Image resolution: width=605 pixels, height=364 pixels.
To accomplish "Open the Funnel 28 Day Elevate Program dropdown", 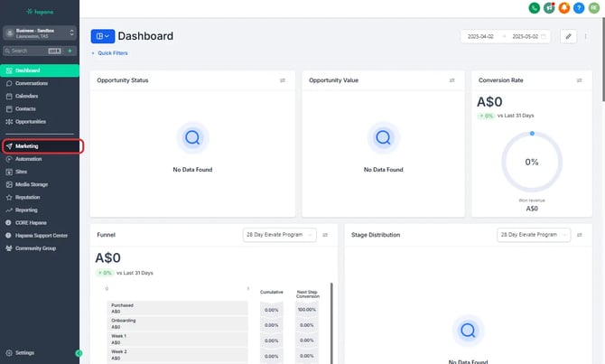I will 279,235.
